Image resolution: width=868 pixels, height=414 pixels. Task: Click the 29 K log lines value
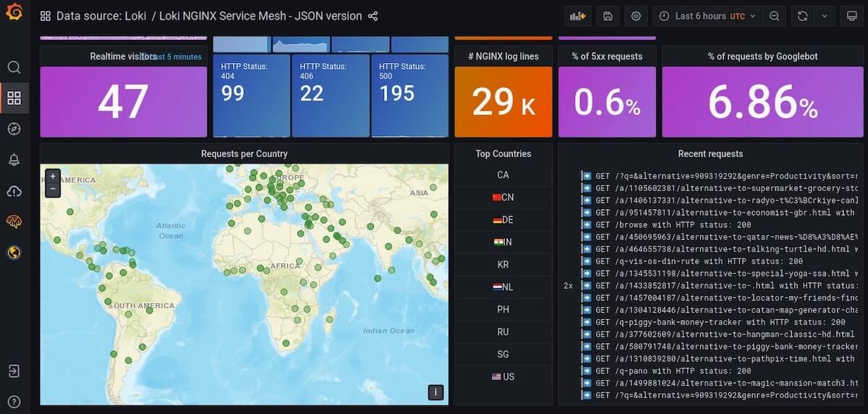coord(503,102)
